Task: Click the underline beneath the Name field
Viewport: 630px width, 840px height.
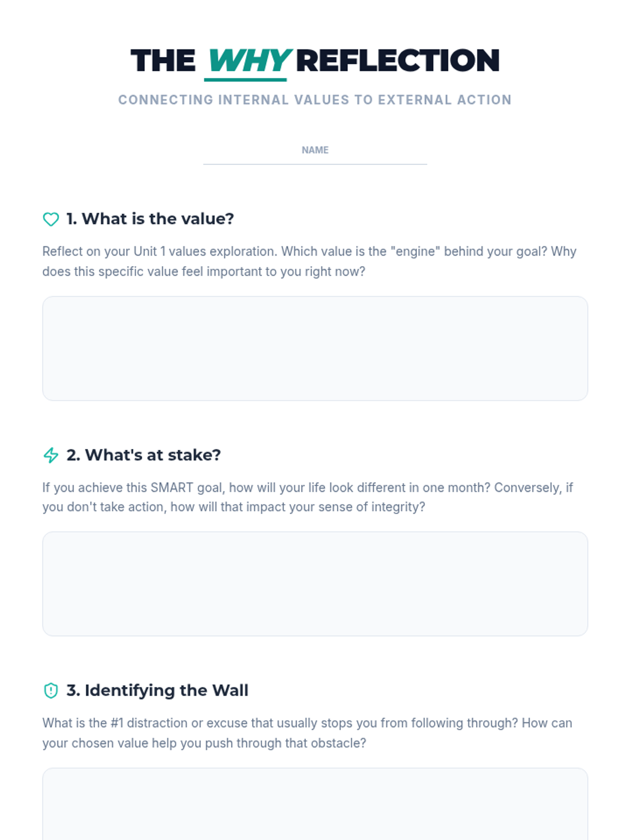Action: (x=315, y=164)
